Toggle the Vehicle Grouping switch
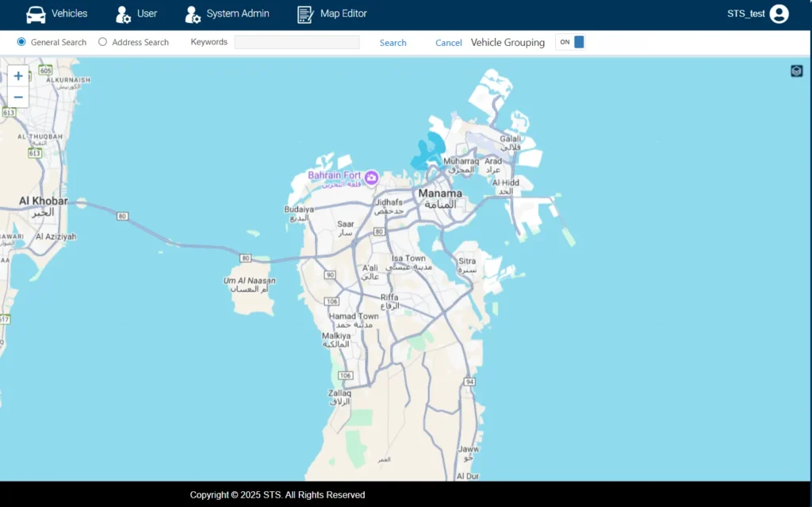The height and width of the screenshot is (507, 812). tap(570, 42)
